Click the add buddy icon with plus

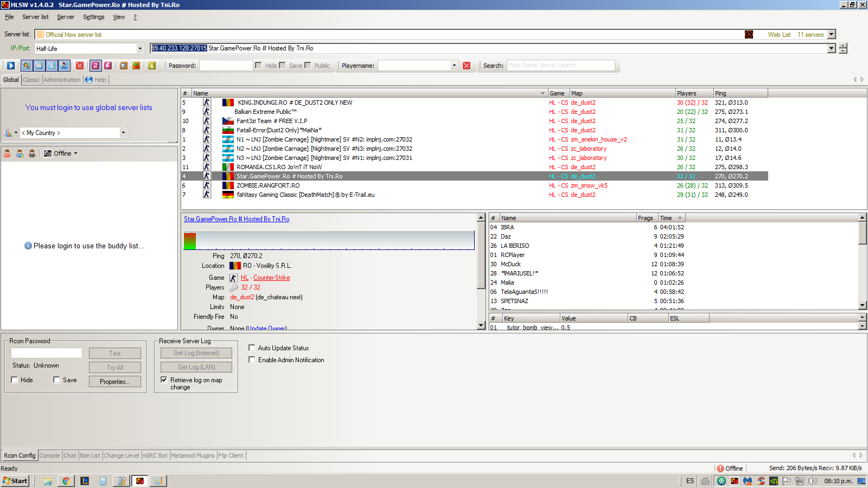(20, 153)
